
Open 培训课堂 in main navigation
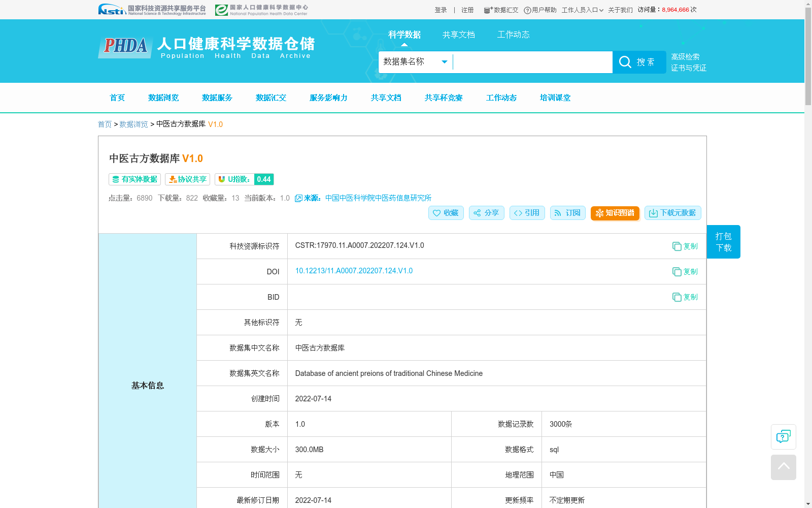(x=555, y=98)
